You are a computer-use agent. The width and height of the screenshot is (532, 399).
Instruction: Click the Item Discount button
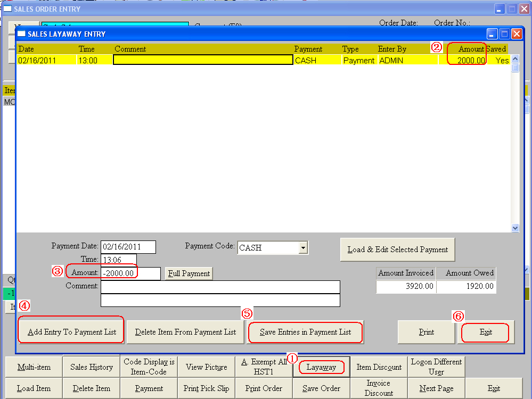pyautogui.click(x=379, y=367)
